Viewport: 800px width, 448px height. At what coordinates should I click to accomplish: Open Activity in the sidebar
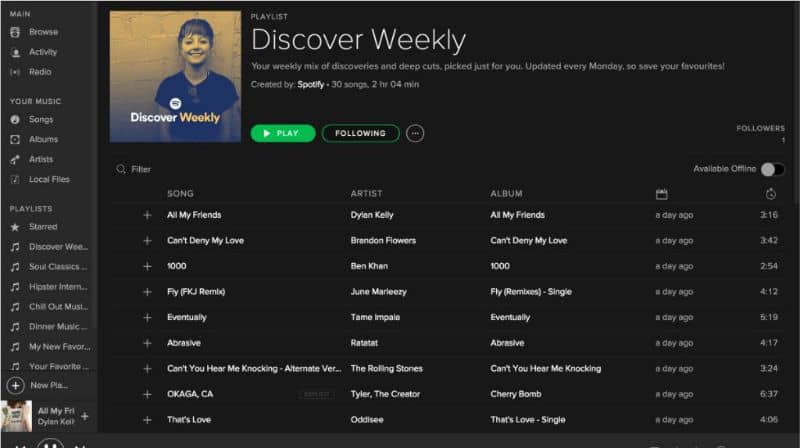click(43, 52)
